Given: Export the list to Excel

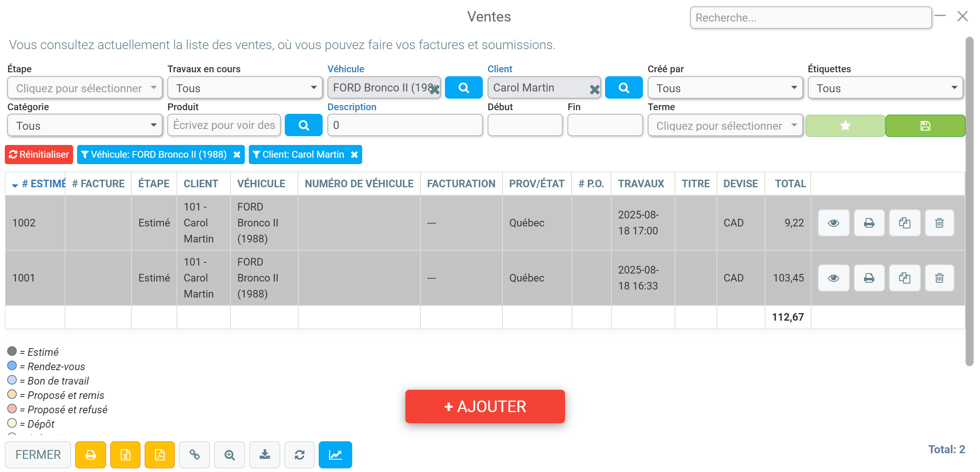Looking at the screenshot, I should tap(125, 455).
